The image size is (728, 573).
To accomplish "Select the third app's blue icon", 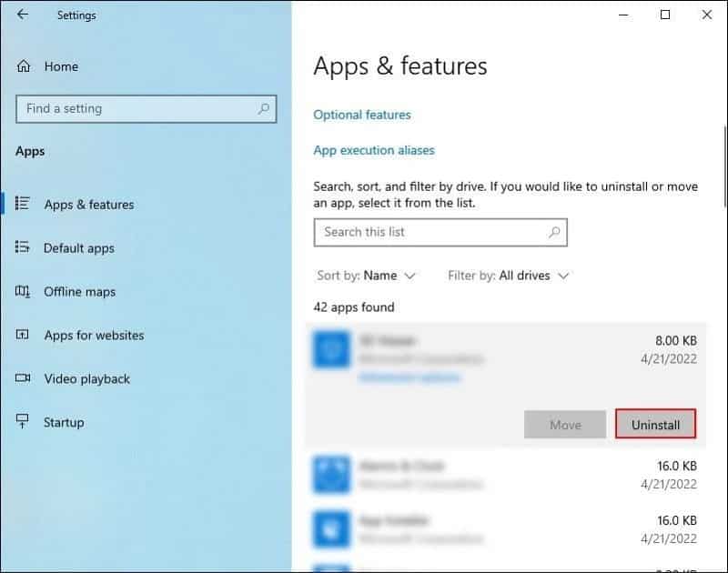I will [x=331, y=529].
